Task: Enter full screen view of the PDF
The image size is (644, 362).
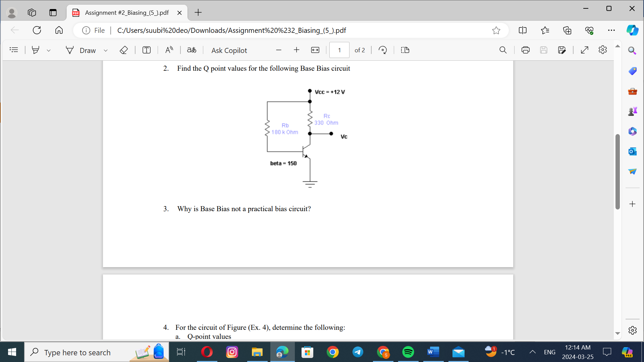Action: tap(585, 50)
